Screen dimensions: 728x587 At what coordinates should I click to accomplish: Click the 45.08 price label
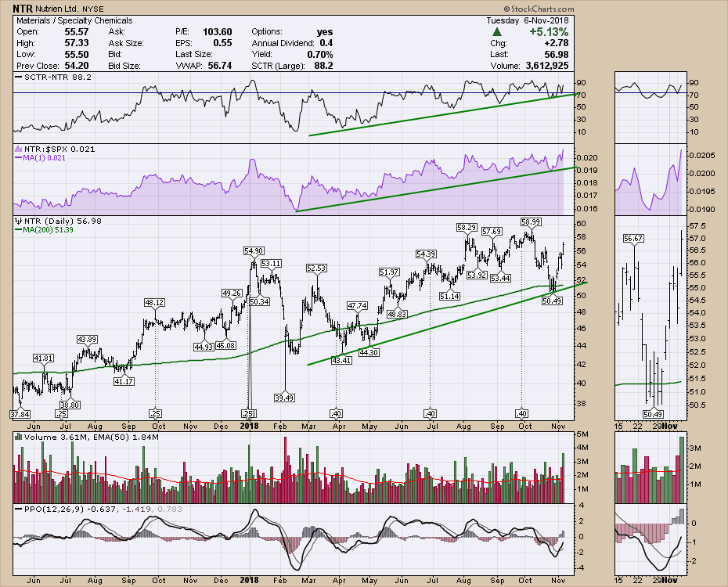pyautogui.click(x=225, y=345)
